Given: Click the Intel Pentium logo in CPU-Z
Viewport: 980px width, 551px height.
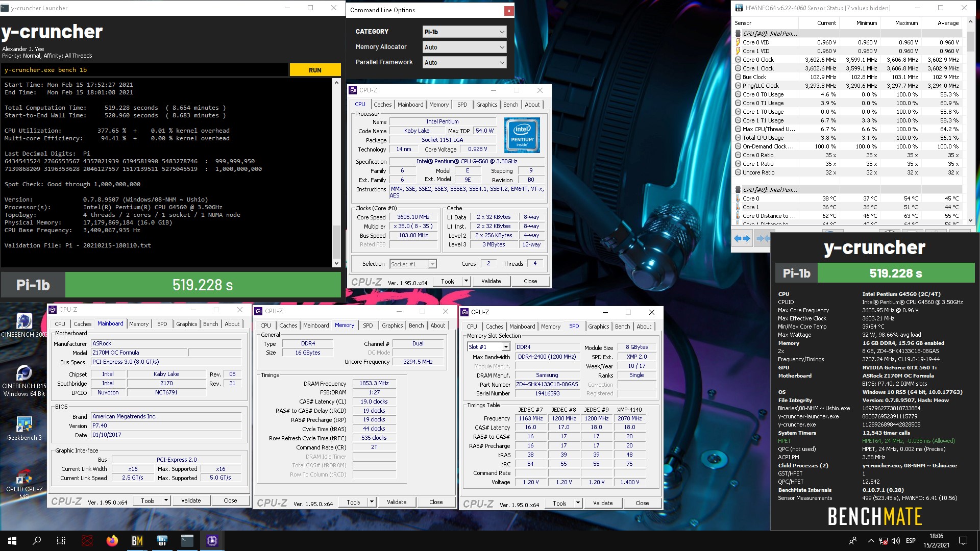Looking at the screenshot, I should coord(522,135).
